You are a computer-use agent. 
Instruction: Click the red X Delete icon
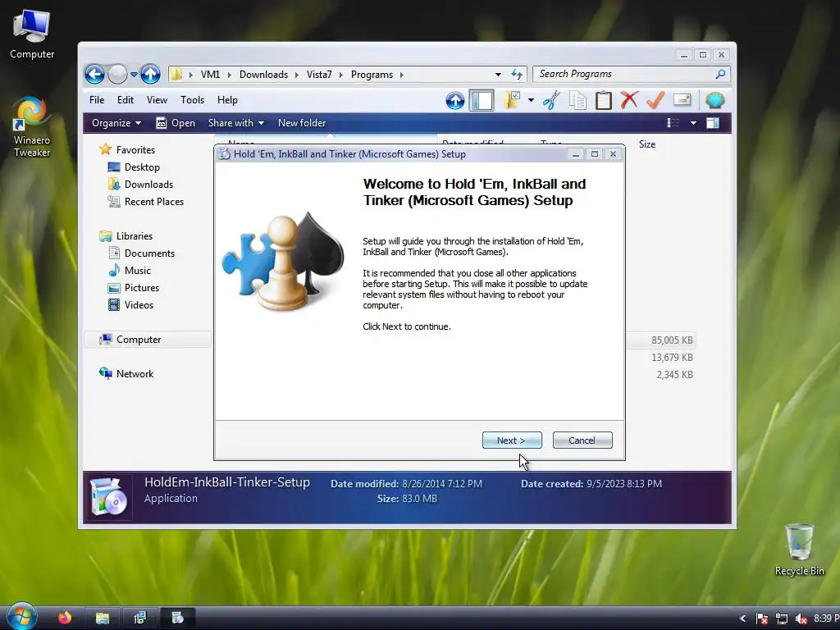click(629, 100)
